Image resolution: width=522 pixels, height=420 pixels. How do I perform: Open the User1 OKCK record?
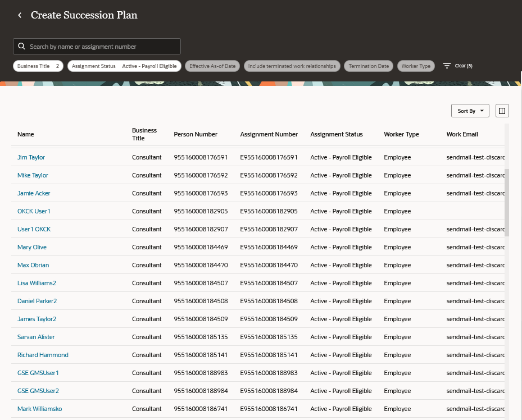(x=34, y=229)
